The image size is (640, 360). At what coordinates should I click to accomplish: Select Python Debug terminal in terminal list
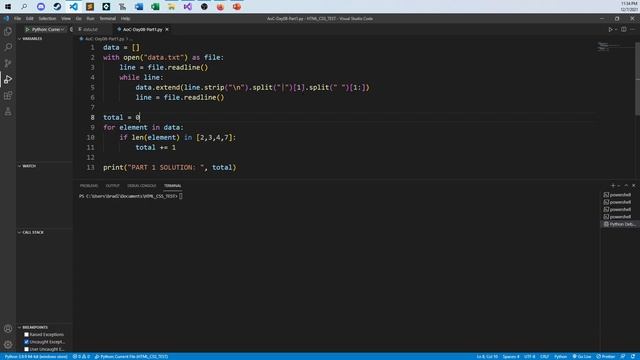pyautogui.click(x=619, y=224)
